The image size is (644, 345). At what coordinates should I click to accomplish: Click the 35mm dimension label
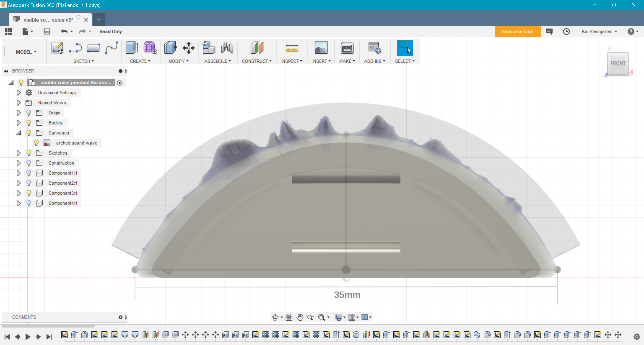(347, 295)
